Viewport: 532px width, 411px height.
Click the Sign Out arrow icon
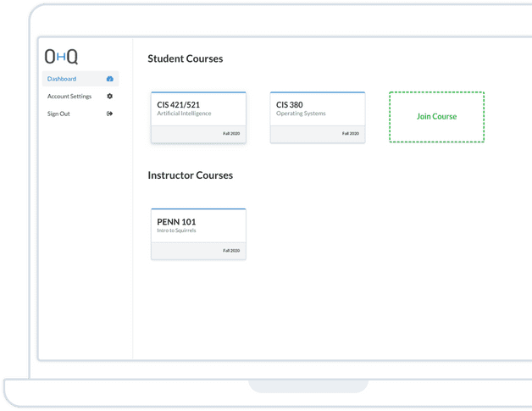pos(110,114)
